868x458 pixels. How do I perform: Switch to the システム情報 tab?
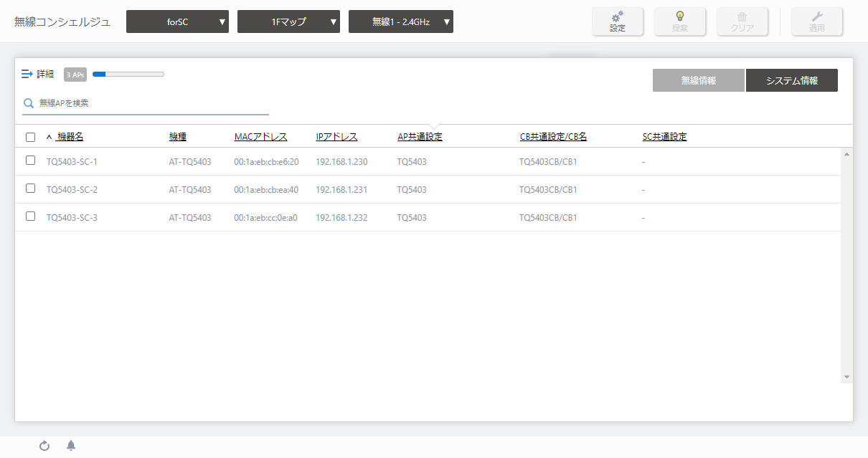pyautogui.click(x=792, y=80)
